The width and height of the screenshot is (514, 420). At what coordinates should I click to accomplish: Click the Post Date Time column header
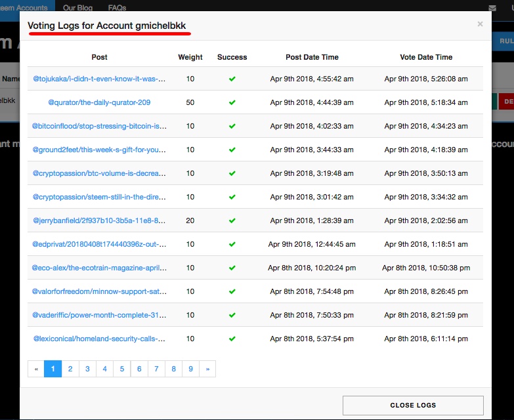[x=312, y=57]
